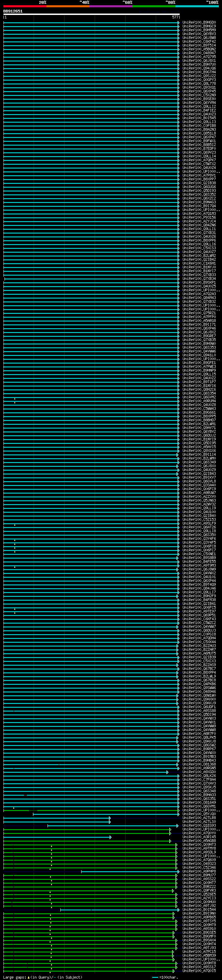Screen dimensions: 222x980
Task: Click hit UniRef100_O48947
Action: tap(199, 53)
